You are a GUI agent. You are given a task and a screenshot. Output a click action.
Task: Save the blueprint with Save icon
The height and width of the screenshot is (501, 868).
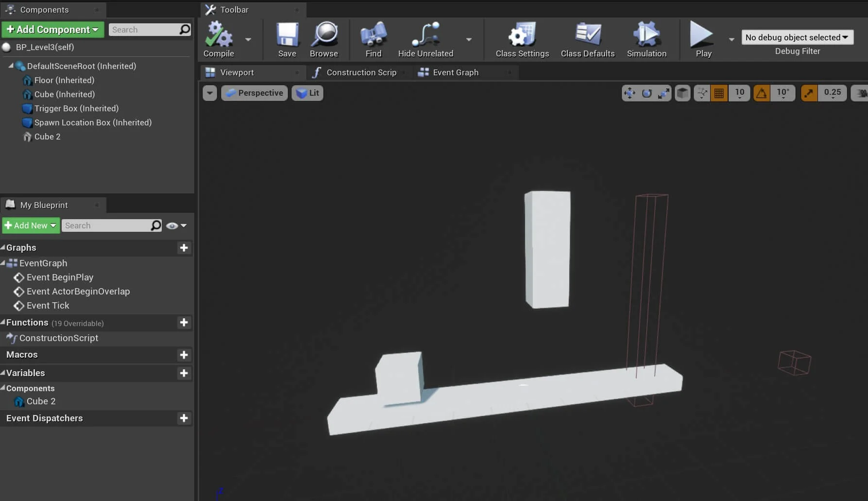coord(287,35)
